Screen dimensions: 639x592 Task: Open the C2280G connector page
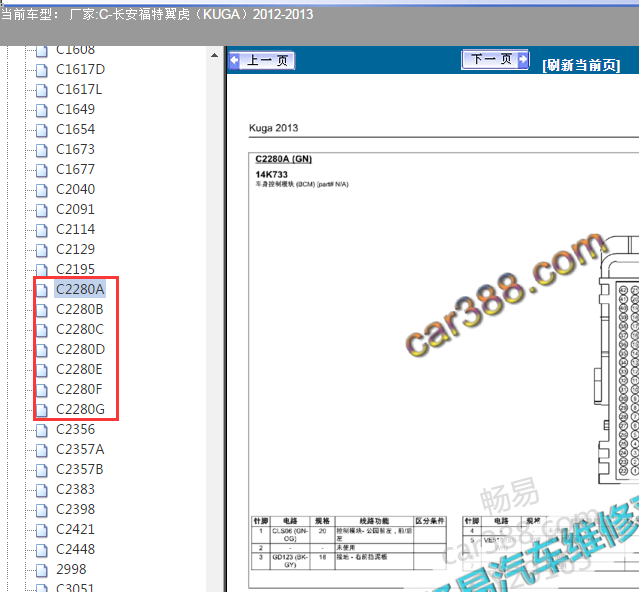point(80,409)
